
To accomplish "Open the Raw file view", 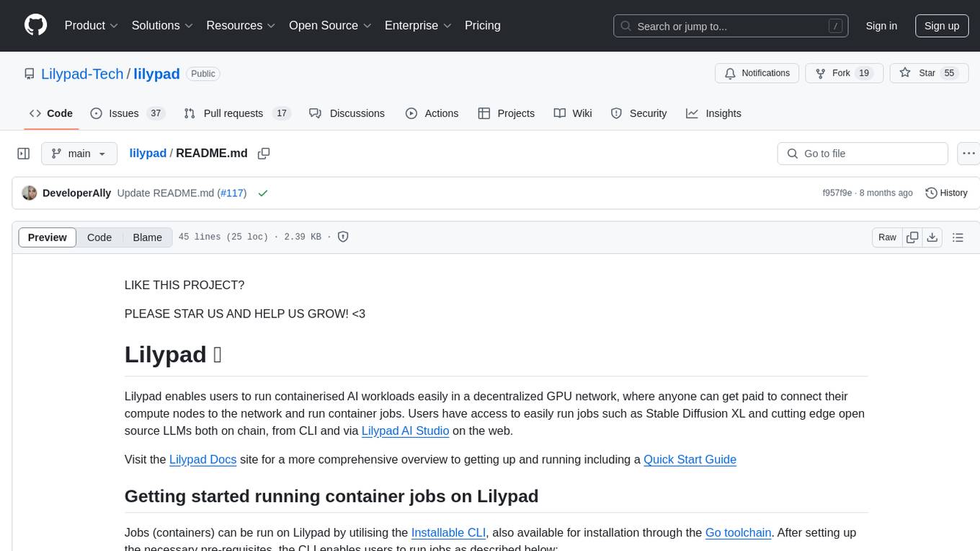I will pos(887,237).
